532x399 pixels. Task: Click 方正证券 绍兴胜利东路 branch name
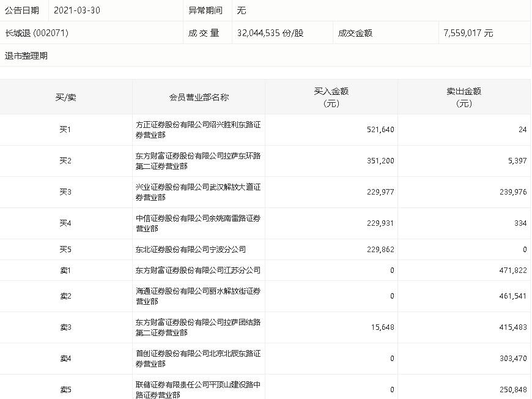[198, 130]
